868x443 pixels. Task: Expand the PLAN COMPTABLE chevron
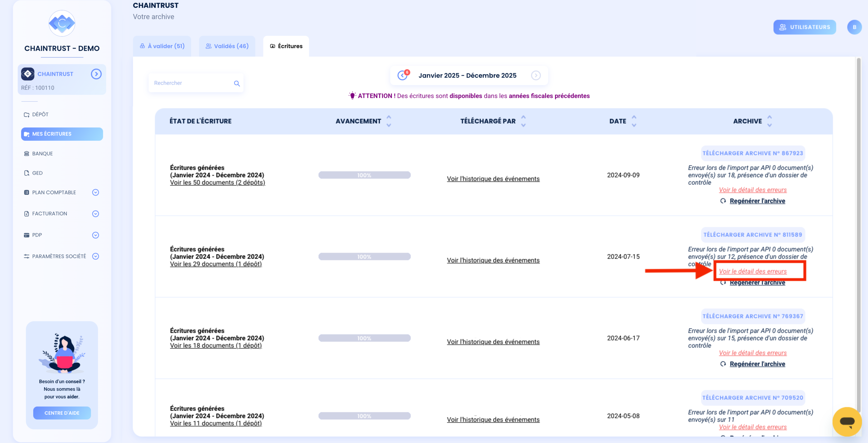(96, 193)
